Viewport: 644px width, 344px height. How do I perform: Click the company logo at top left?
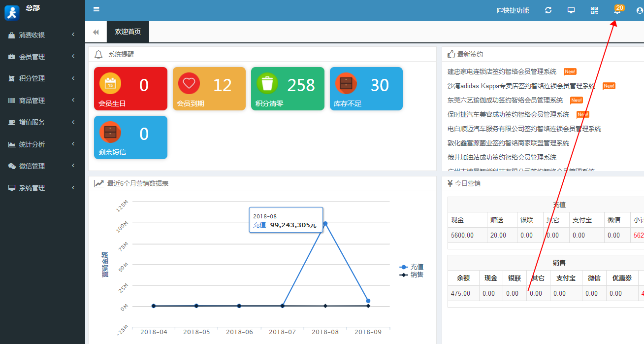pyautogui.click(x=11, y=13)
